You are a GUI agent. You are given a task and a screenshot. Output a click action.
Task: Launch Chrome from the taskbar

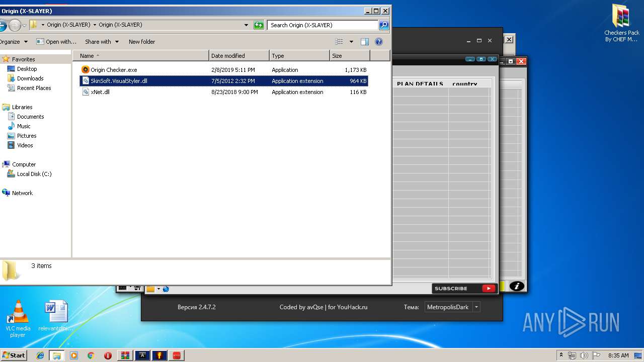(x=91, y=355)
